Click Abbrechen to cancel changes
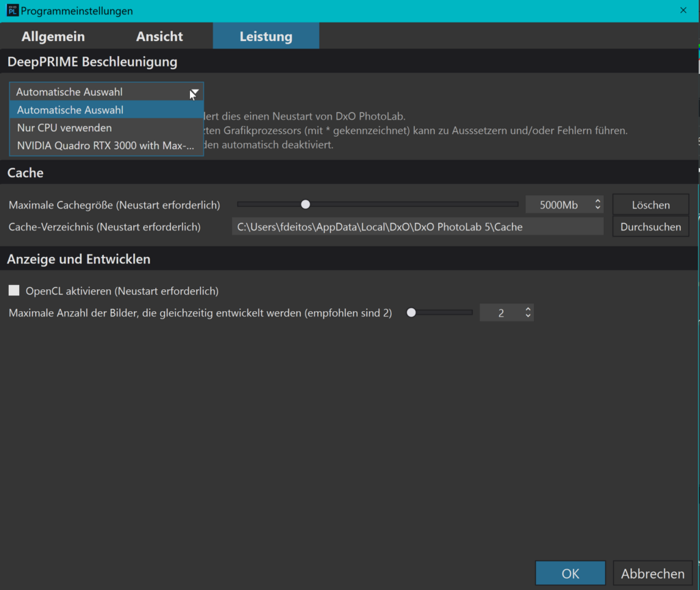The height and width of the screenshot is (590, 700). click(x=652, y=574)
